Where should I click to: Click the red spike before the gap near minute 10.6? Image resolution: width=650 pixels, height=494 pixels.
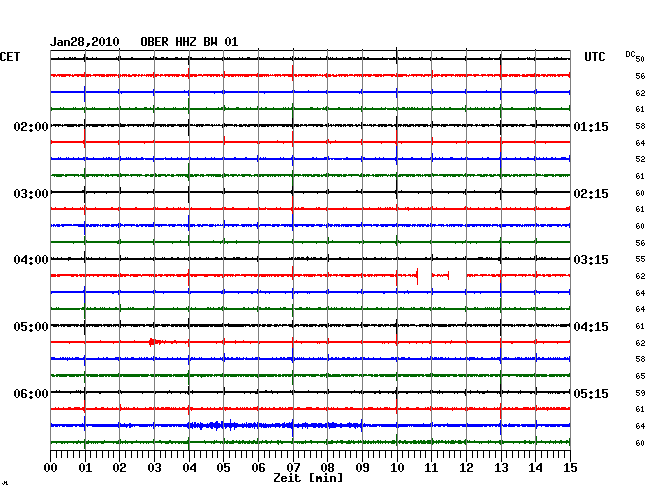417,276
